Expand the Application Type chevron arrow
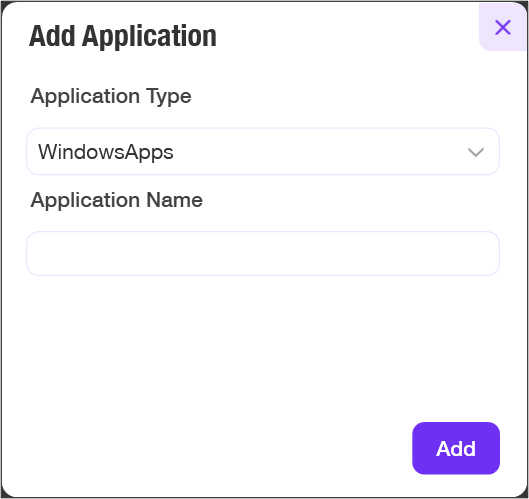 point(476,152)
